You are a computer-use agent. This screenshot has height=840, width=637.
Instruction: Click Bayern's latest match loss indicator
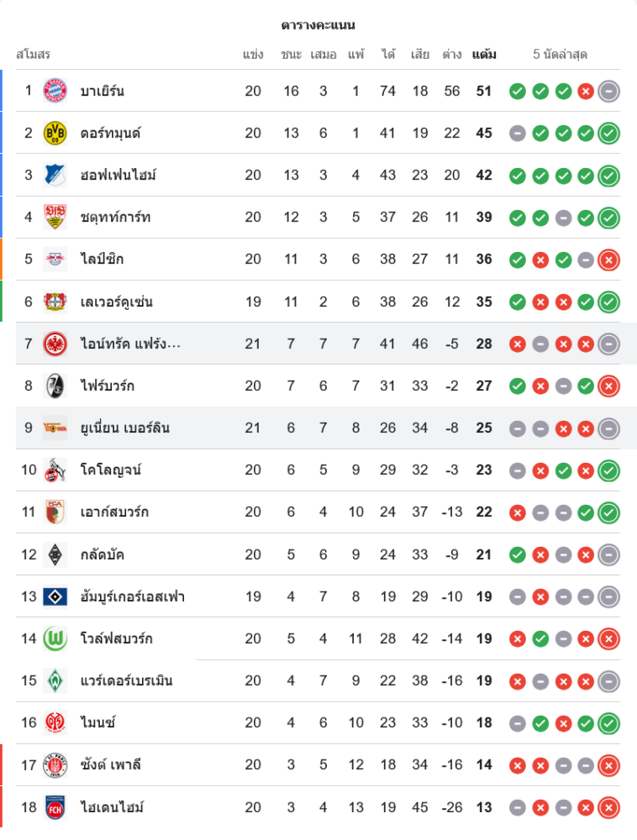tap(586, 91)
